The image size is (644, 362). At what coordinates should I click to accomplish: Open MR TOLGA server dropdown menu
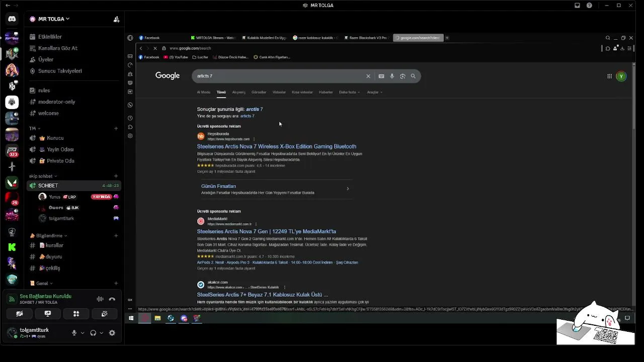[54, 19]
